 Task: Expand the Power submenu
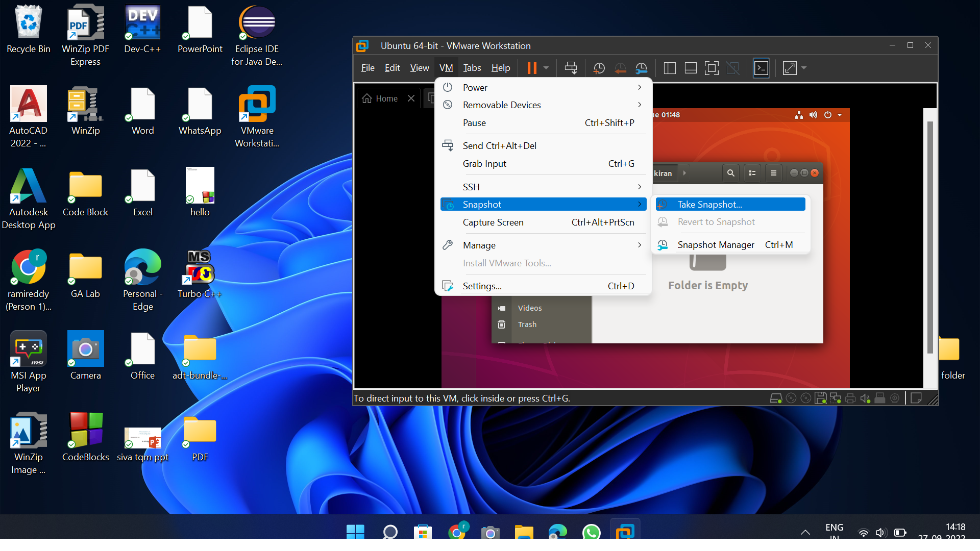click(544, 87)
